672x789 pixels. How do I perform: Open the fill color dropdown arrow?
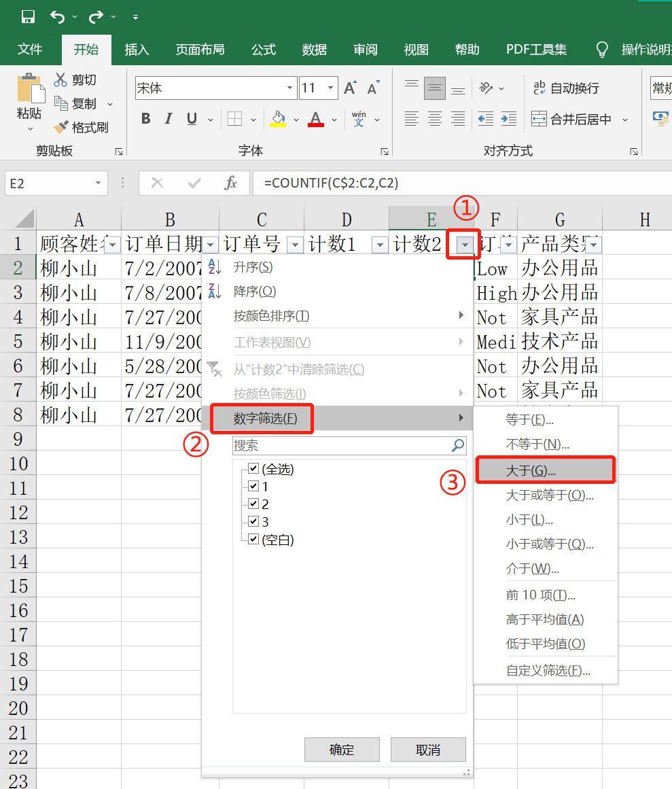tap(296, 120)
